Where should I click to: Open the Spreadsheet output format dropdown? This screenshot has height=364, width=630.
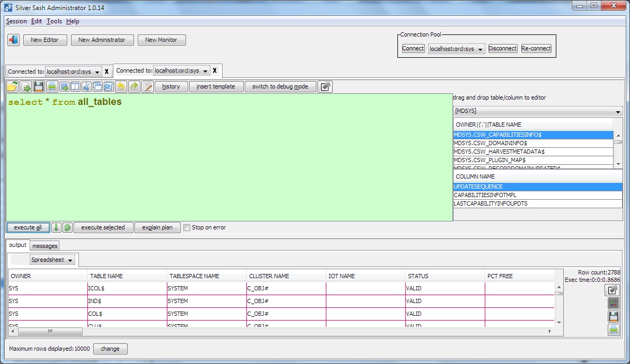coord(52,260)
